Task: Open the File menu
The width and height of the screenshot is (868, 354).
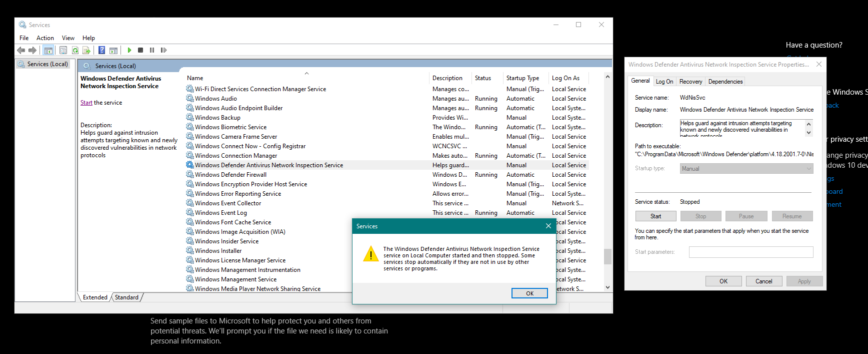Action: tap(24, 38)
